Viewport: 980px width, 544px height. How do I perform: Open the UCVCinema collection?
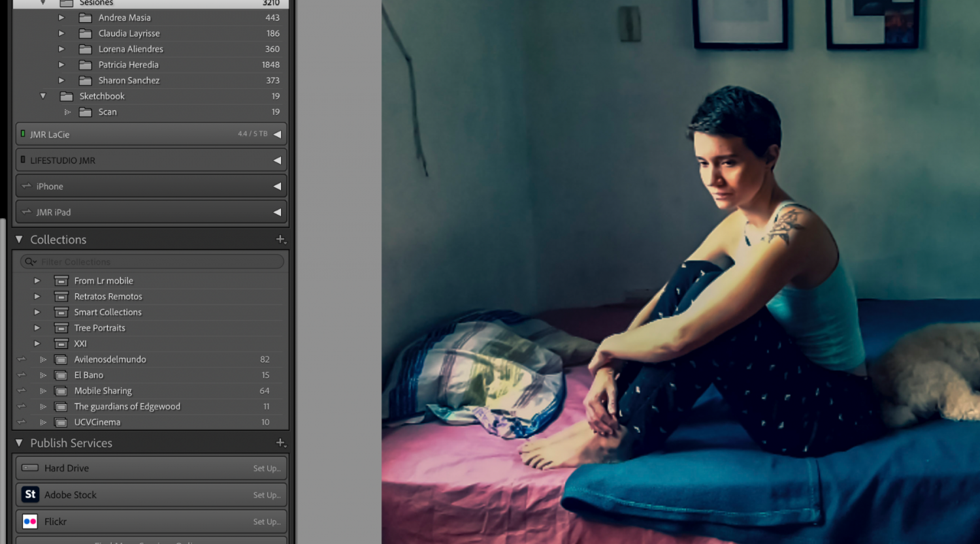click(x=97, y=422)
